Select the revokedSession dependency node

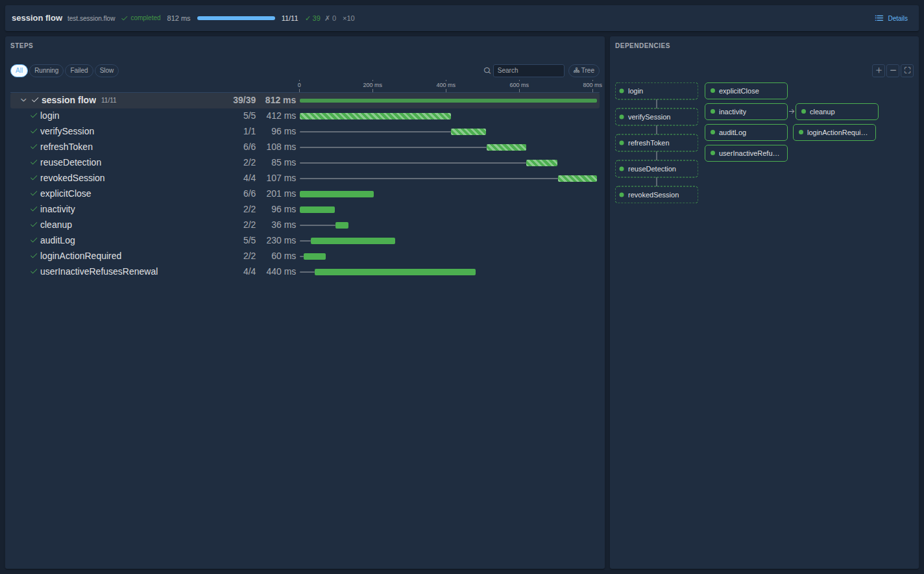coord(657,195)
